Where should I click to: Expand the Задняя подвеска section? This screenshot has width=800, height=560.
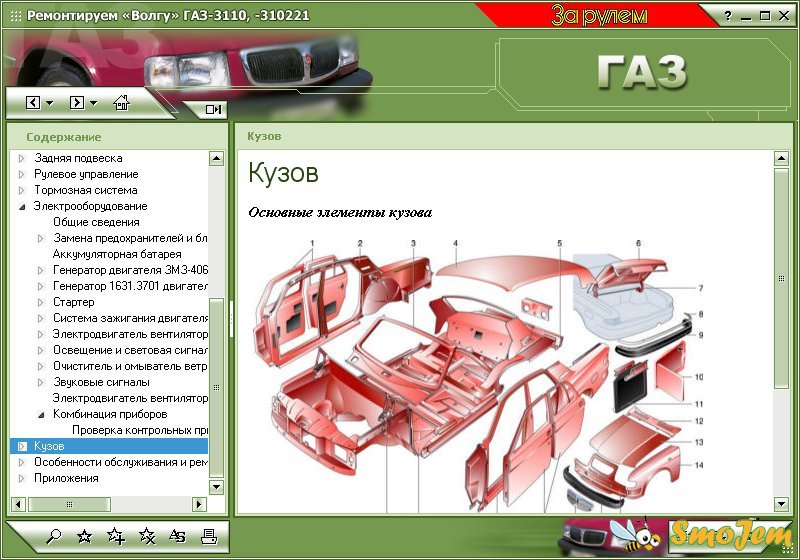(x=21, y=158)
